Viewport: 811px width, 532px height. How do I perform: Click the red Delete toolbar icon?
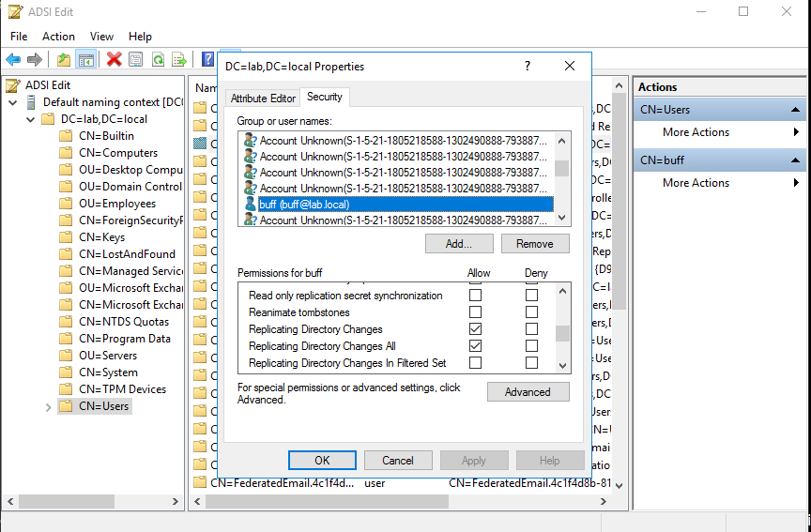coord(114,59)
